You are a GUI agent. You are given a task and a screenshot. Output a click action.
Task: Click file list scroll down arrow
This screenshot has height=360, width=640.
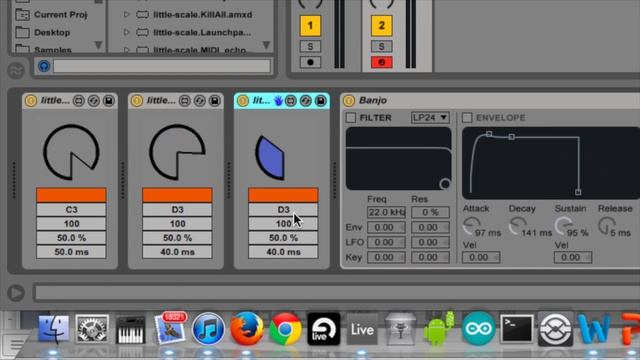pos(266,45)
